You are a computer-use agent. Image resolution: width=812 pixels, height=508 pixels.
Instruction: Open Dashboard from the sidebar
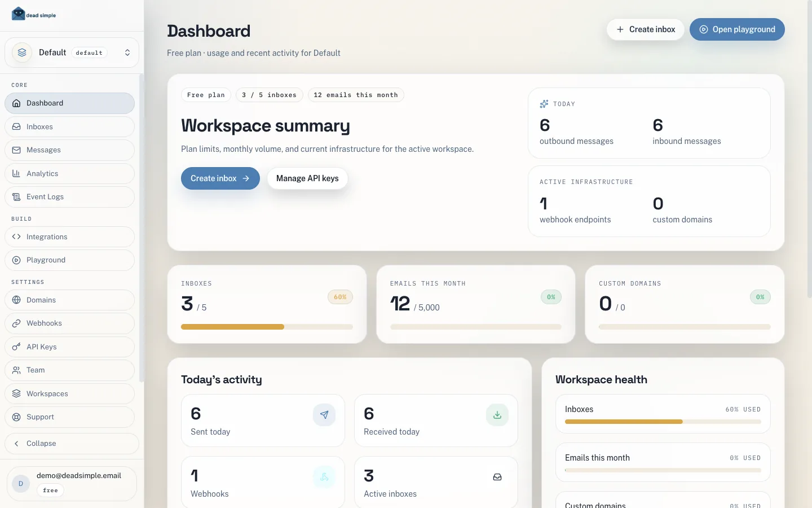(69, 103)
